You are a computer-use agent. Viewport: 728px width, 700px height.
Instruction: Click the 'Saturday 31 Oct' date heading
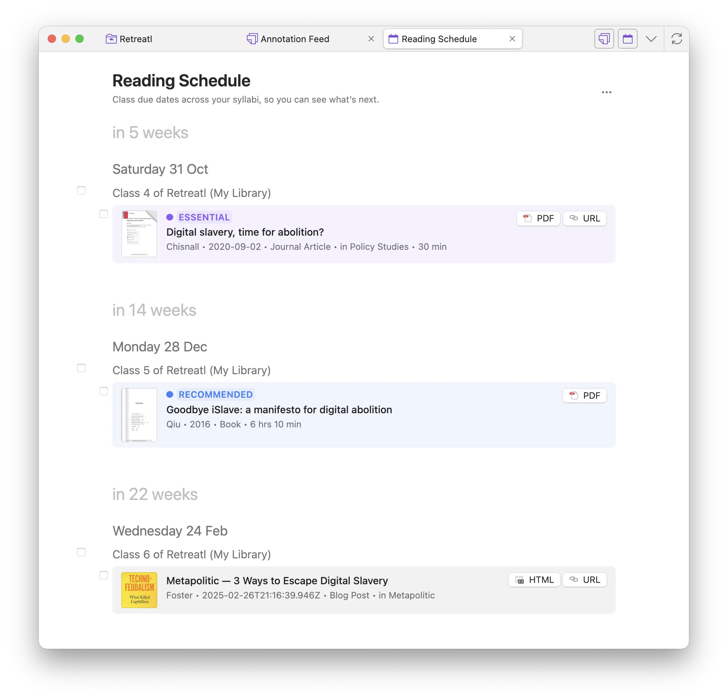click(160, 169)
